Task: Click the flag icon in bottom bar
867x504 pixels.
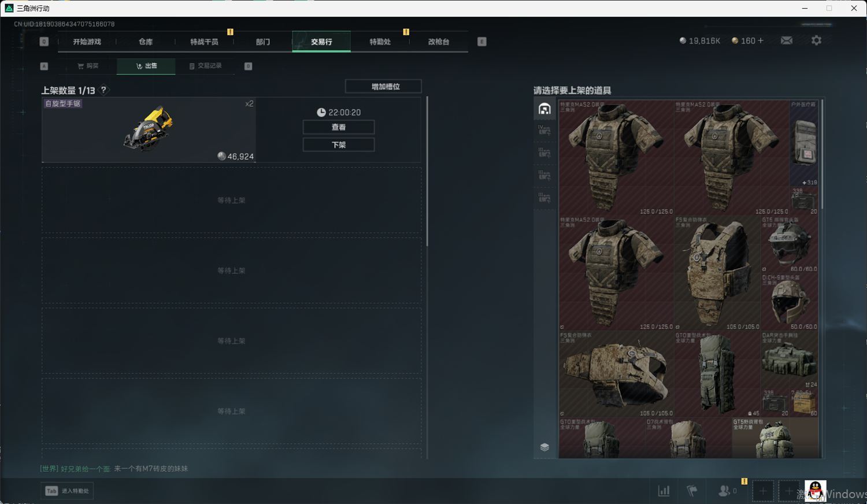Action: click(x=692, y=491)
